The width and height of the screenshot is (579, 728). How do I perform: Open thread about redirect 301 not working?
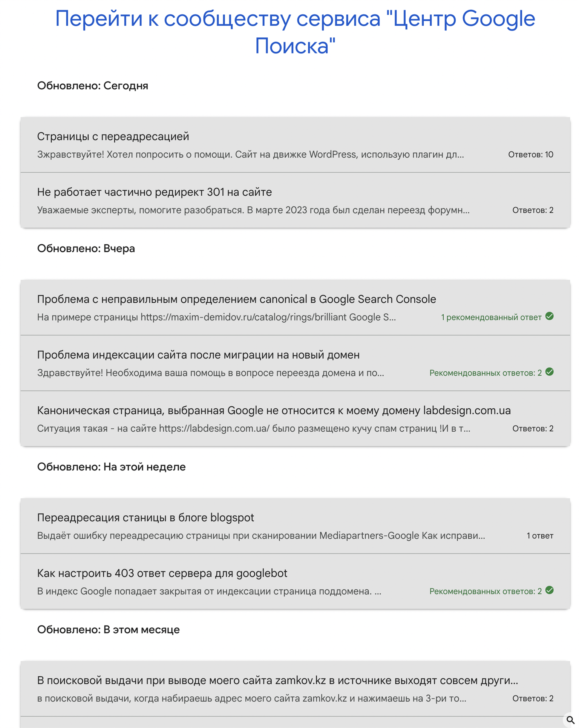295,200
